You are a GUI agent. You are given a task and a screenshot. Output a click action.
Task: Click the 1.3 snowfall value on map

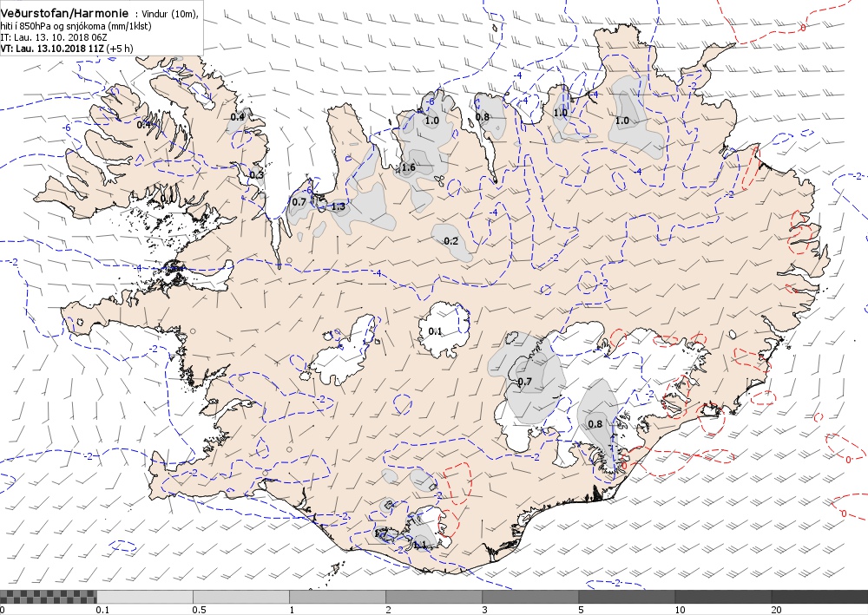tap(339, 206)
